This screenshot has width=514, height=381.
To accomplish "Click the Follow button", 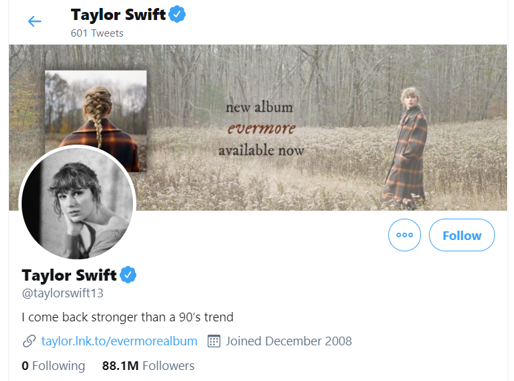I will click(x=462, y=235).
